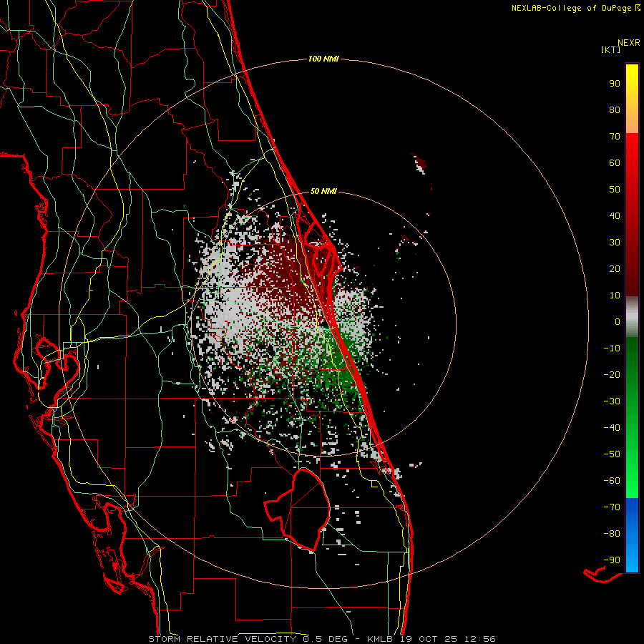Click the 40 value on velocity scale
This screenshot has height=644, width=644.
click(615, 216)
